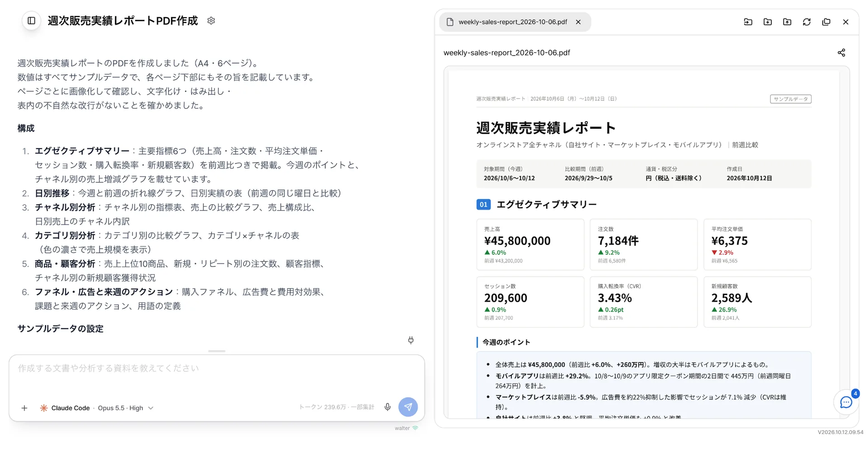868x449 pixels.
Task: Click the サンプルデータ badge in the PDF
Action: click(x=791, y=99)
